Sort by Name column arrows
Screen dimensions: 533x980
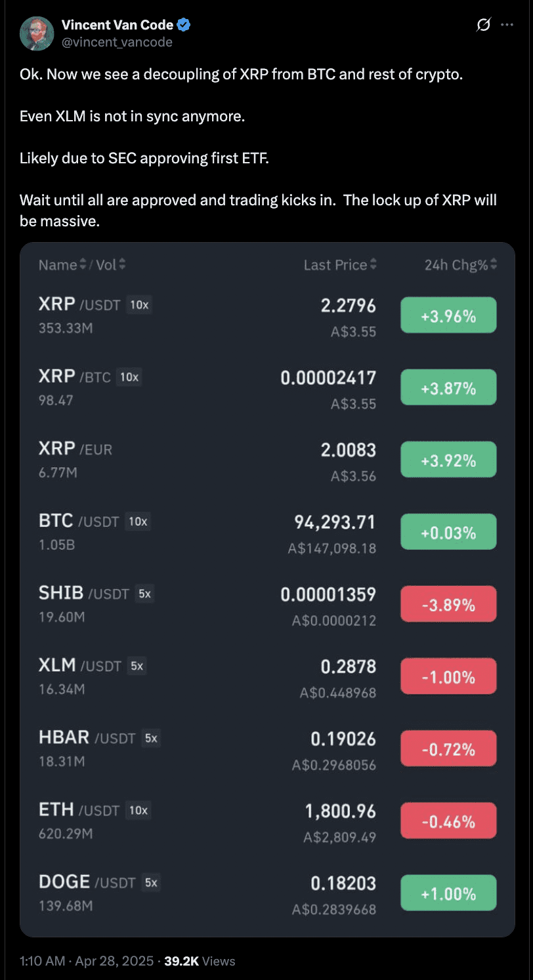point(83,265)
